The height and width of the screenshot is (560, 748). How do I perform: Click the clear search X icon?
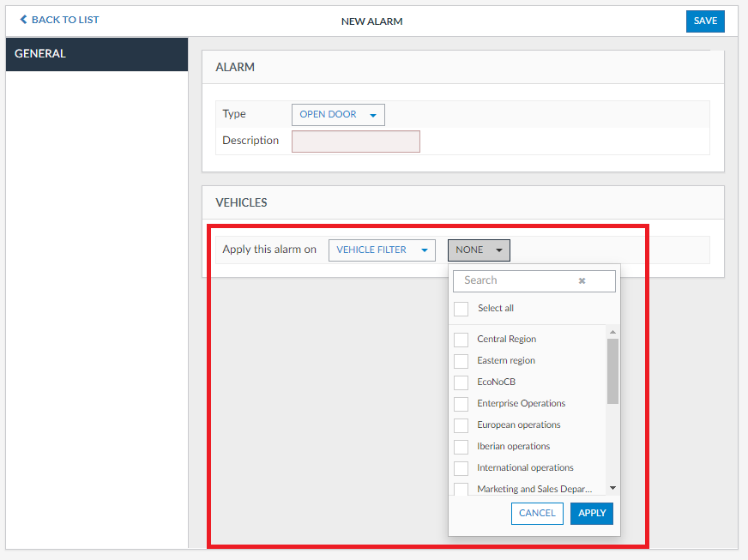582,280
